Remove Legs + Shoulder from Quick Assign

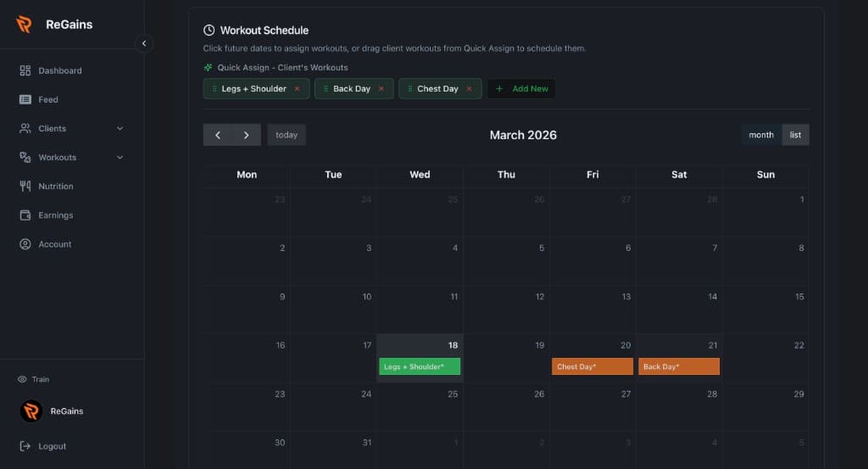tap(297, 89)
